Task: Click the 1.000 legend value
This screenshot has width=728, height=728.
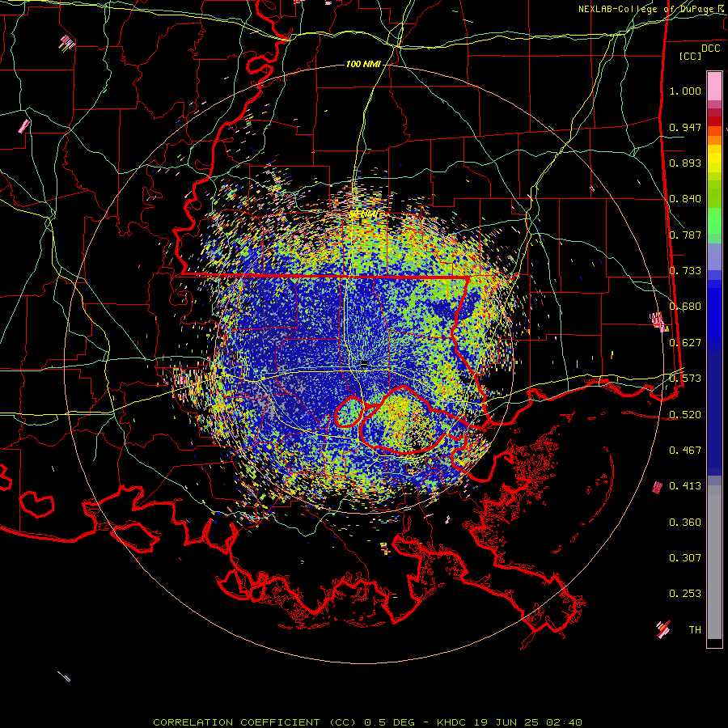Action: click(x=685, y=91)
